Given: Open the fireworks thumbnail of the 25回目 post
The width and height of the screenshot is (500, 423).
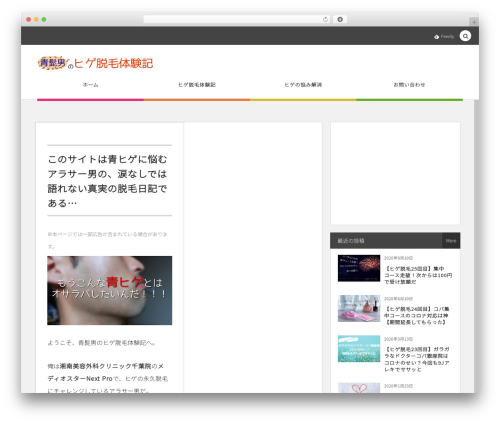Looking at the screenshot, I should (x=359, y=268).
